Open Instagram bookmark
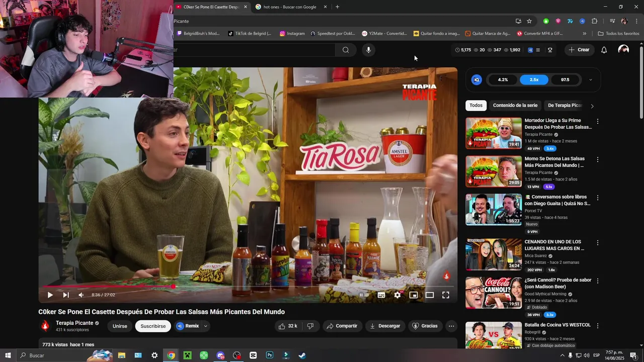Image resolution: width=644 pixels, height=362 pixels. tap(292, 34)
